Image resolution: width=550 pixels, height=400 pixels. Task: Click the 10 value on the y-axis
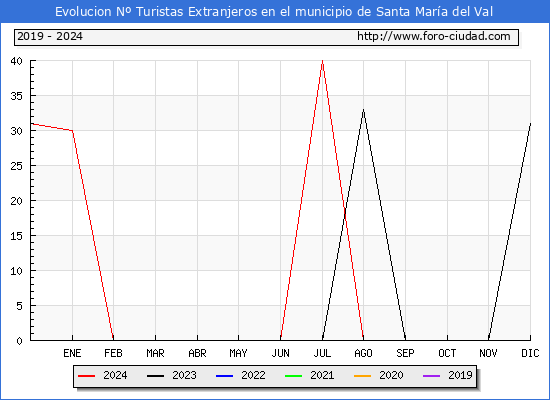click(16, 271)
